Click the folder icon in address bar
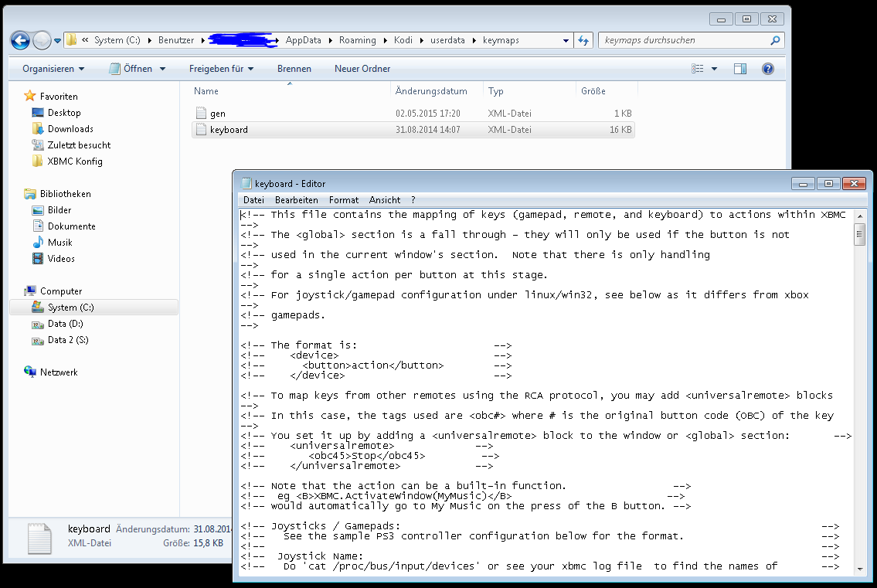 (72, 39)
